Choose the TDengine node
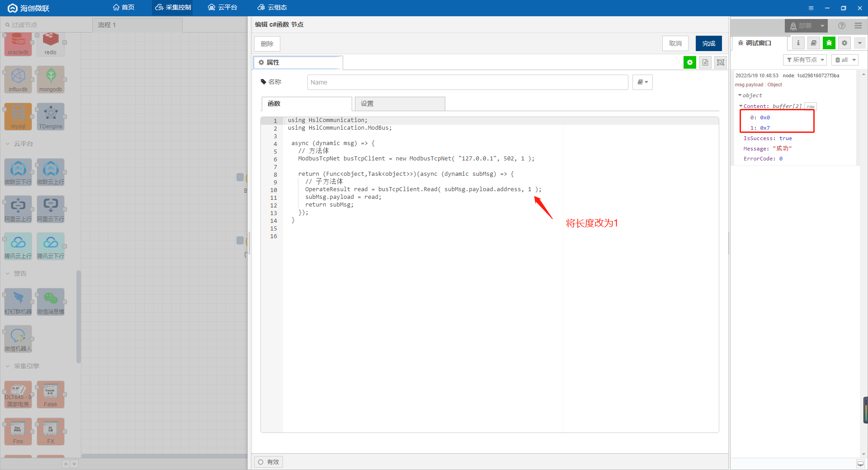 click(51, 117)
